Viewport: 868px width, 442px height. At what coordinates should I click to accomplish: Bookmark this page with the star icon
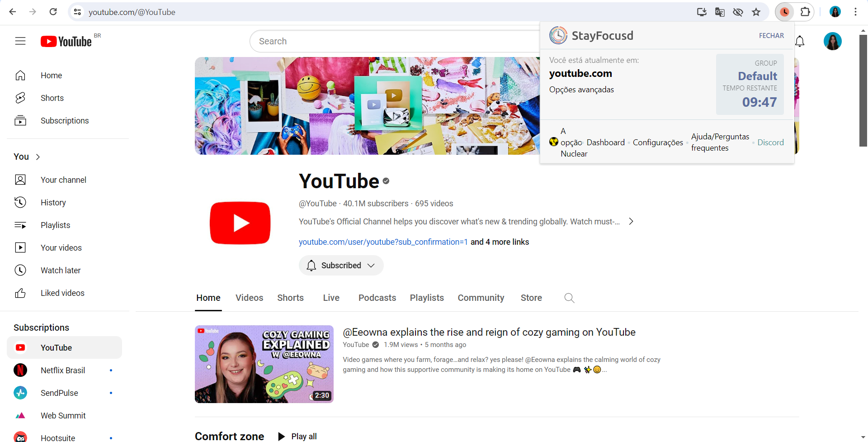click(x=756, y=12)
